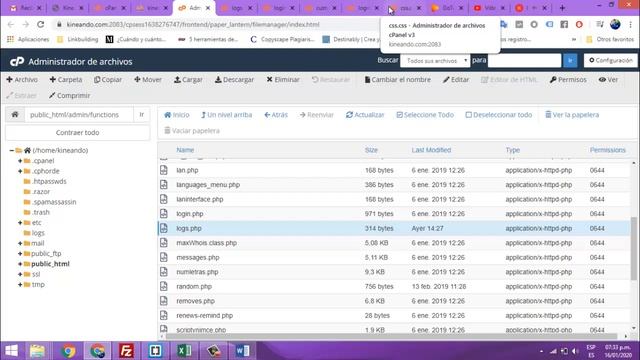This screenshot has height=360, width=640.
Task: Click the Ver view button
Action: pyautogui.click(x=608, y=80)
